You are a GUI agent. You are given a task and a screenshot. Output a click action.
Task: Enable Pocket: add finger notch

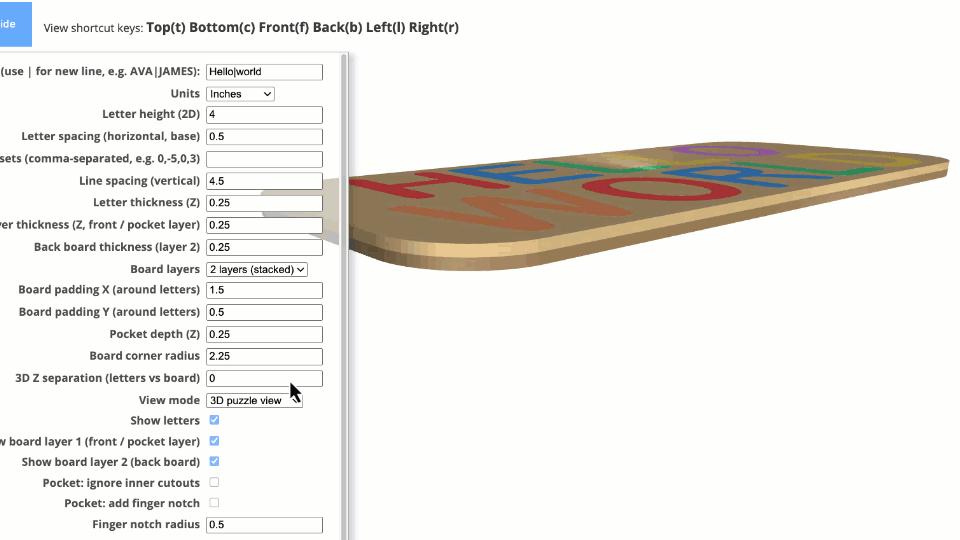click(x=214, y=503)
